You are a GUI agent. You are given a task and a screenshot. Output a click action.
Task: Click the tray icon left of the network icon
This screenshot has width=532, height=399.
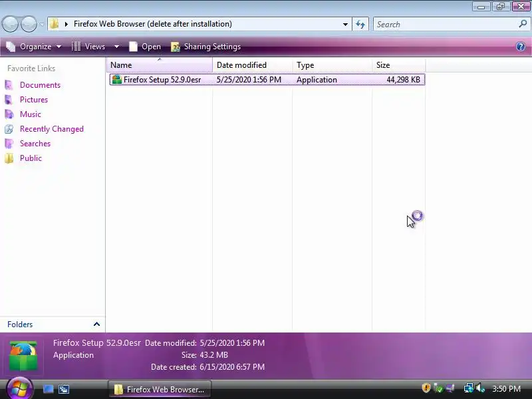click(450, 388)
